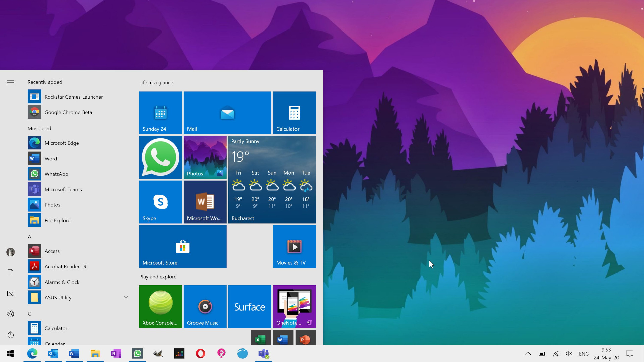Viewport: 644px width, 362px height.
Task: Open the Settings gear in Start sidebar
Action: 11,314
